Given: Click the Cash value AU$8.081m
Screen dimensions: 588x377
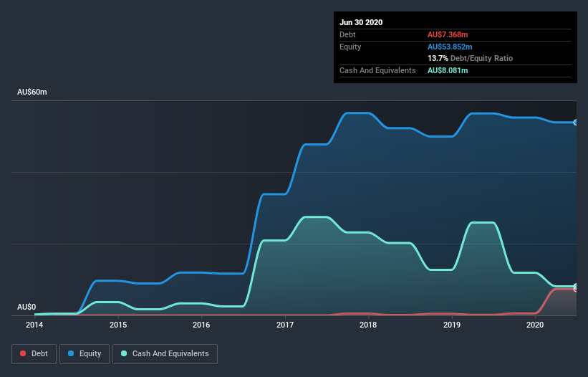Looking at the screenshot, I should click(448, 70).
